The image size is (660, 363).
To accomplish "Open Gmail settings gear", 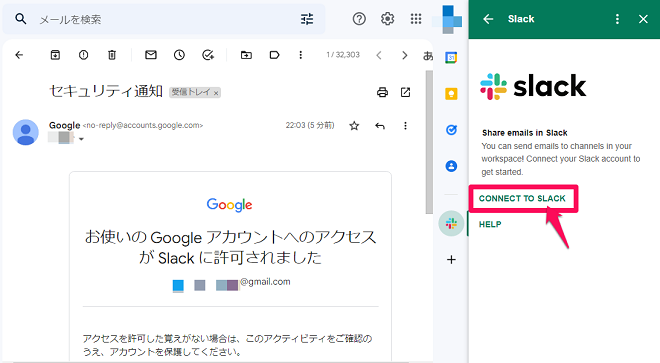I will (387, 19).
